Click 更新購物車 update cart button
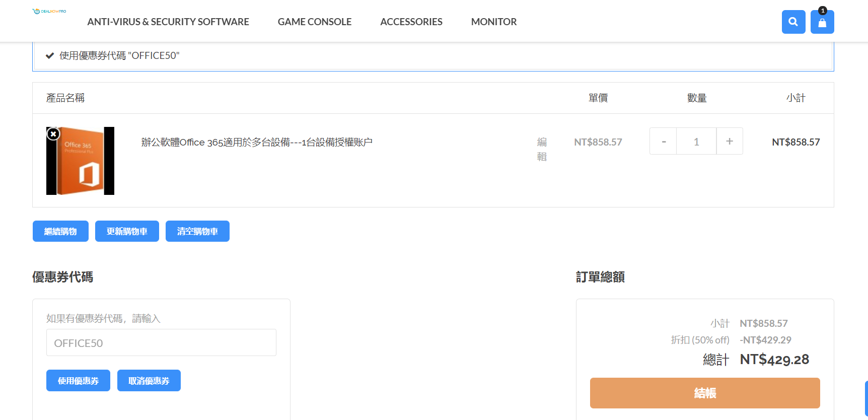This screenshot has height=420, width=868. (x=127, y=231)
